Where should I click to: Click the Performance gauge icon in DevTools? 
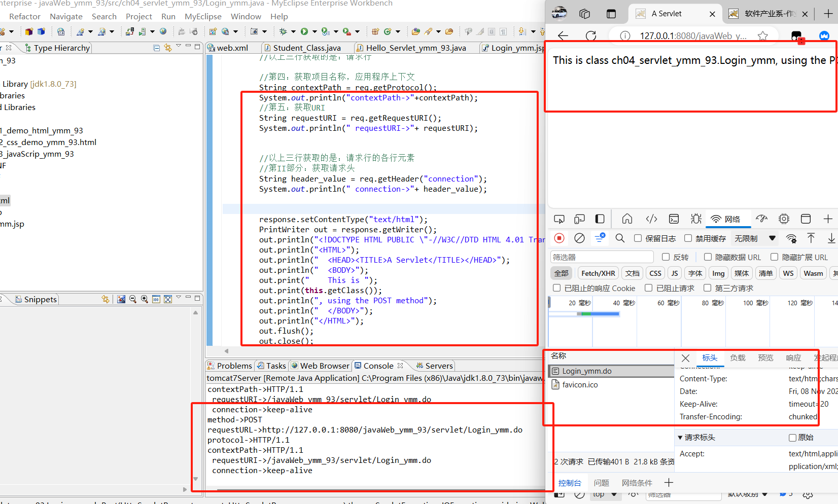point(761,219)
